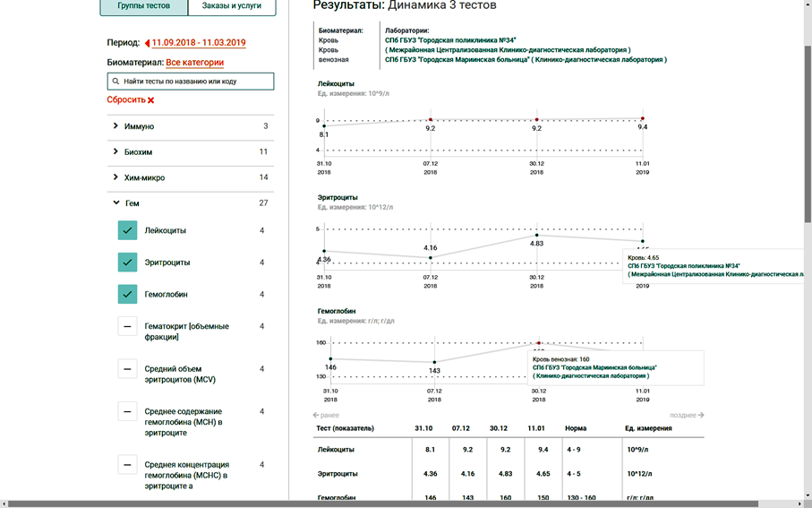This screenshot has width=812, height=508.
Task: Click the 4.16 point on Эритроциты chart
Action: pos(431,258)
